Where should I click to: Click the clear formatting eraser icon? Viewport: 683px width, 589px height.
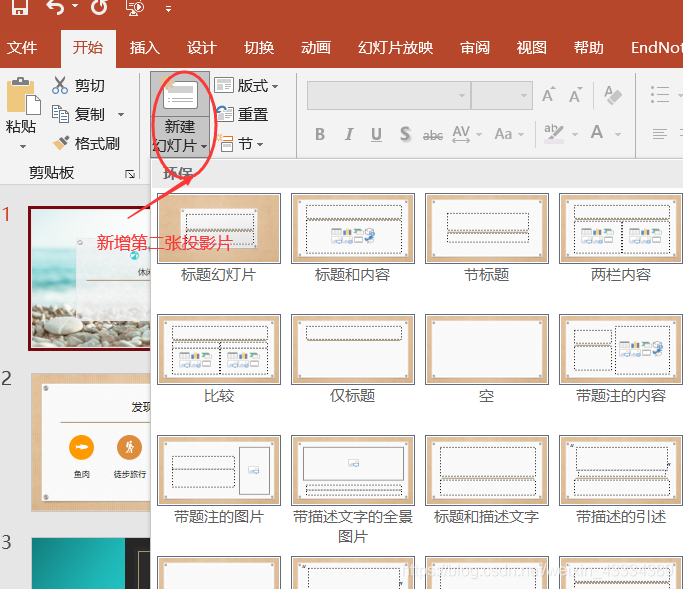pyautogui.click(x=613, y=95)
